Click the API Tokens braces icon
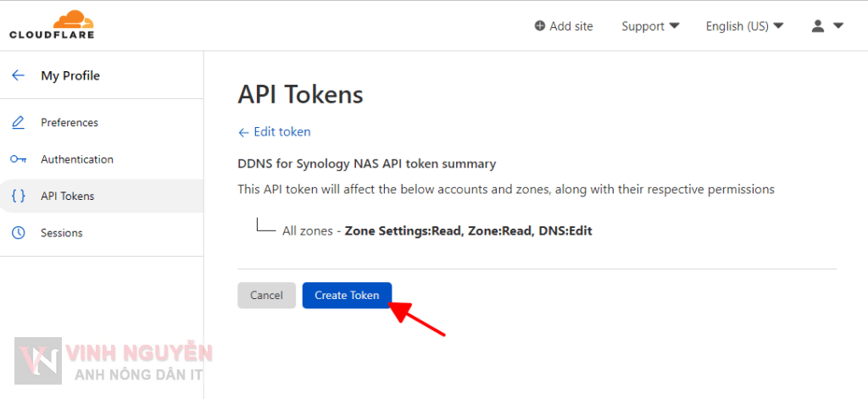 (18, 196)
